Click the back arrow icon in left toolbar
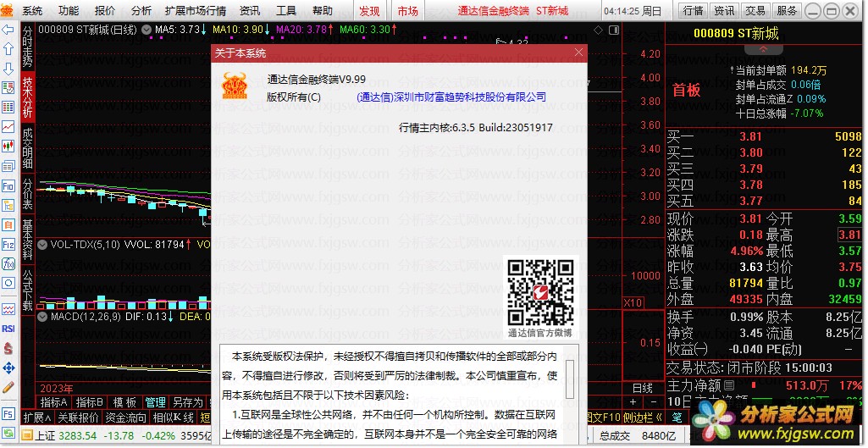The height and width of the screenshot is (448, 868). click(8, 30)
